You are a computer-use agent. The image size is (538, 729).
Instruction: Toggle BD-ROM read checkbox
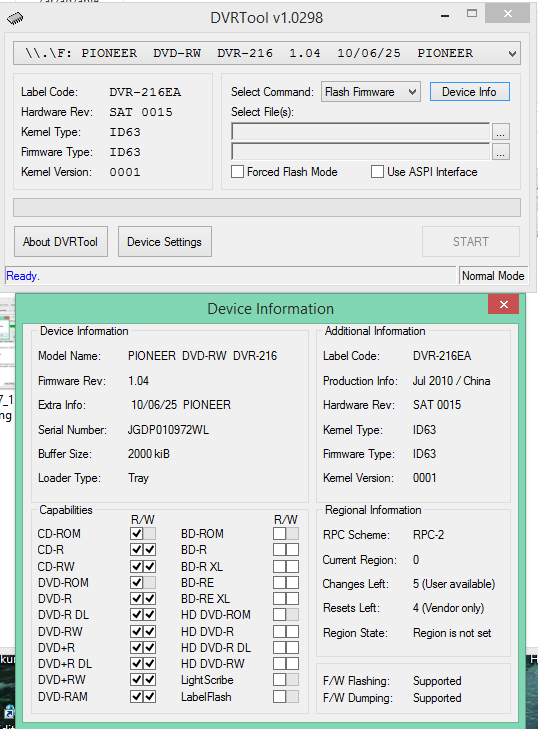tap(279, 533)
